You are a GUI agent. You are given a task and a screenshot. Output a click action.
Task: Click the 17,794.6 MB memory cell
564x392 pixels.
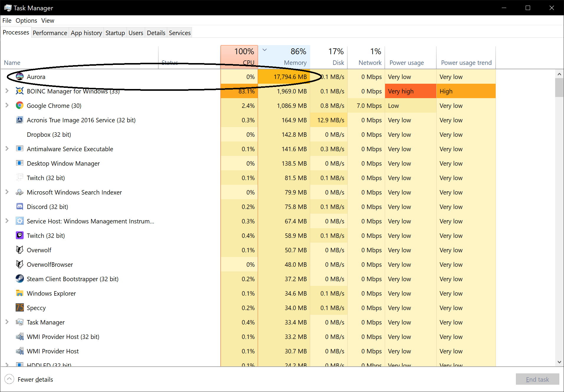pyautogui.click(x=284, y=77)
